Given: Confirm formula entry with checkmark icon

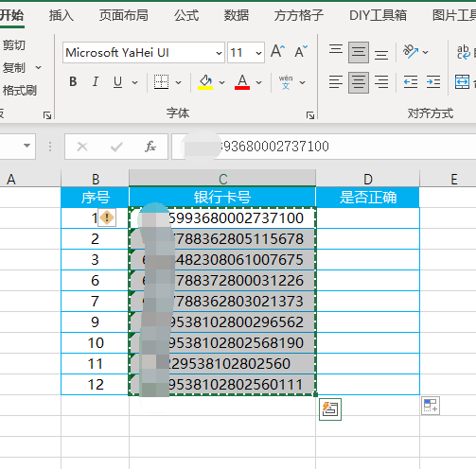Looking at the screenshot, I should click(116, 147).
